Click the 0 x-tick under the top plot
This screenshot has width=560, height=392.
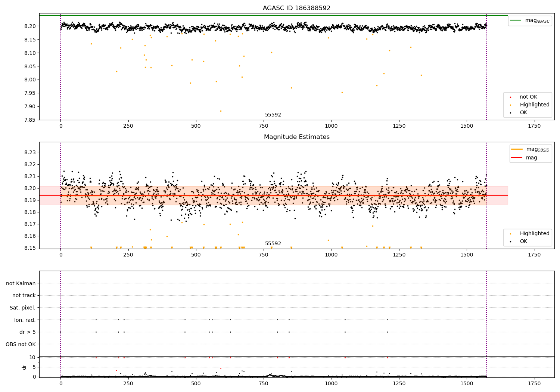[x=60, y=126]
